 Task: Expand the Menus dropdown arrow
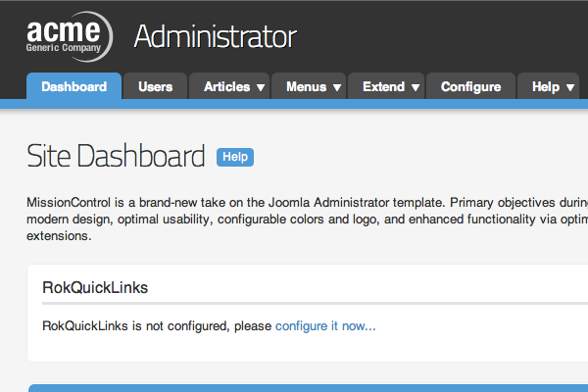(x=337, y=87)
